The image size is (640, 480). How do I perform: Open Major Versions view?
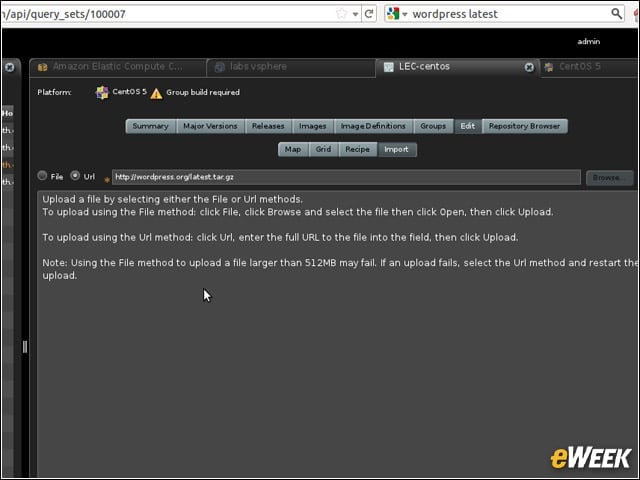[210, 126]
